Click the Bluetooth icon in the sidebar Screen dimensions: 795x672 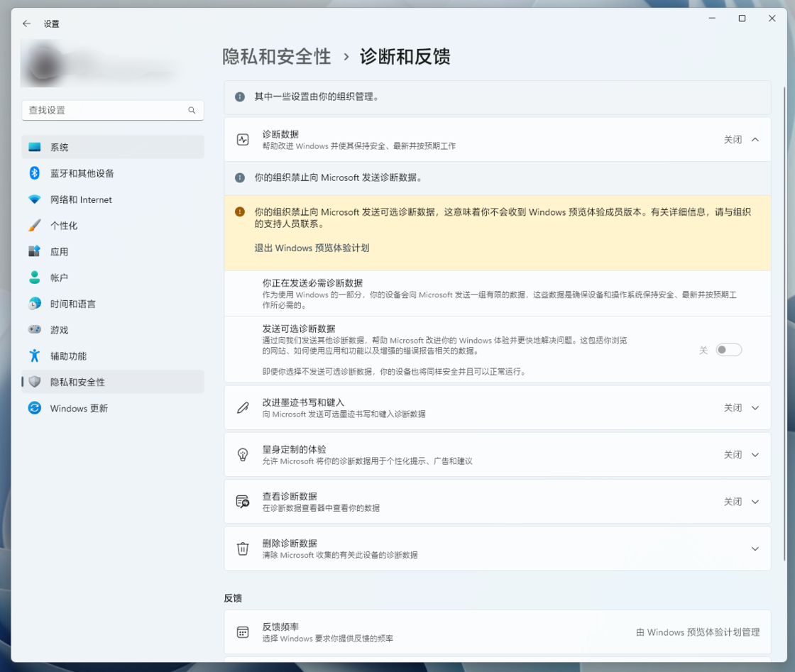click(x=35, y=173)
